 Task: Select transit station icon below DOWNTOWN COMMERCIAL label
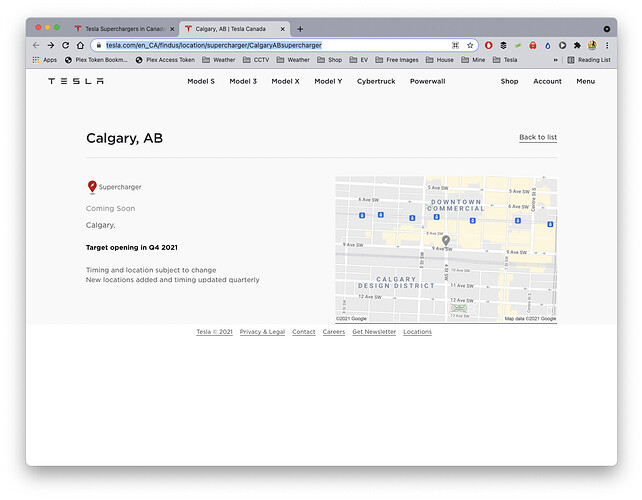coord(436,217)
